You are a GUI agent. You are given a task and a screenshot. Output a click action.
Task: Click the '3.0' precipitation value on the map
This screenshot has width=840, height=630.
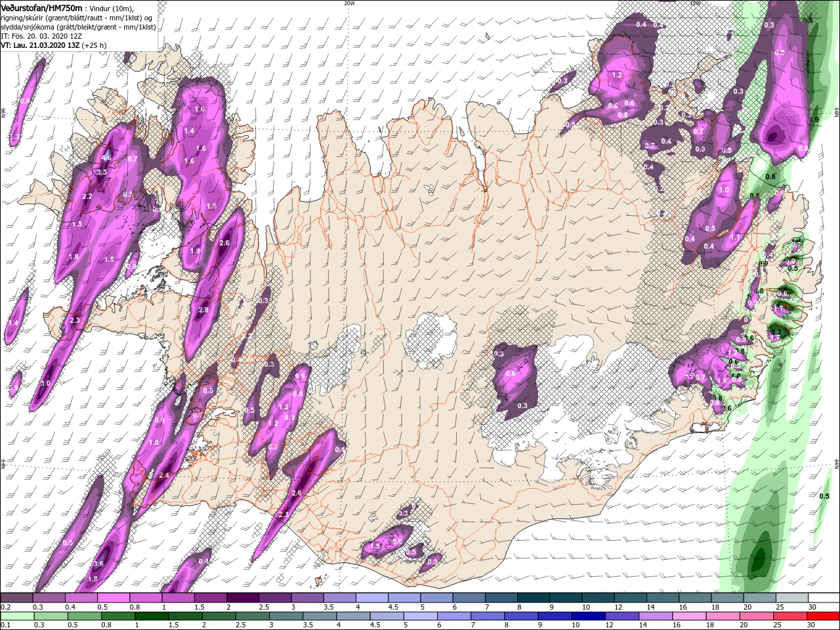click(45, 383)
